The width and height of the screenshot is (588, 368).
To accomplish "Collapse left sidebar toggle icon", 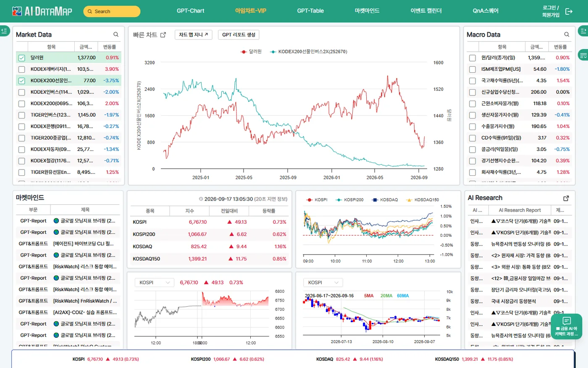I will (4, 31).
